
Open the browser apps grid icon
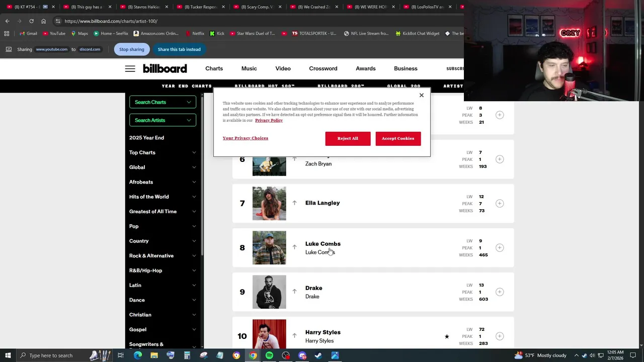point(7,34)
